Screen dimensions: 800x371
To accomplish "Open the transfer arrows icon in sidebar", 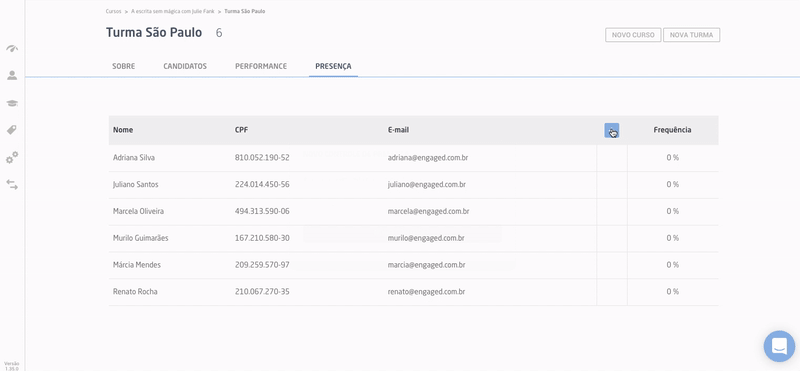I will pos(12,185).
